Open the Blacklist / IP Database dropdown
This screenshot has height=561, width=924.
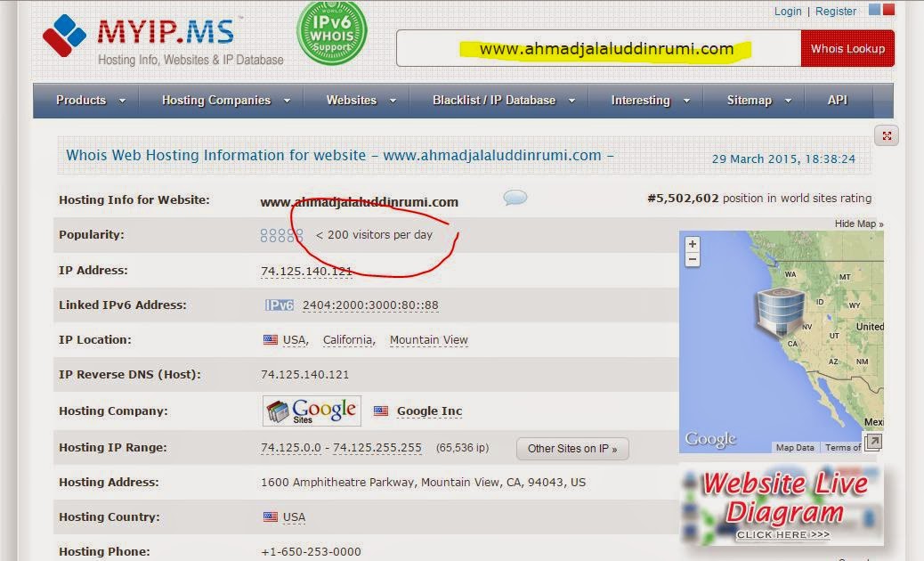pos(504,100)
